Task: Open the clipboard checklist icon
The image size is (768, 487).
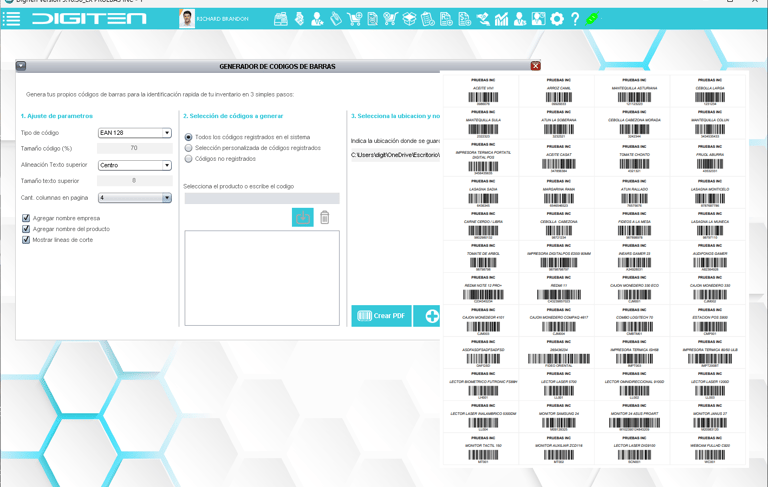Action: click(428, 19)
